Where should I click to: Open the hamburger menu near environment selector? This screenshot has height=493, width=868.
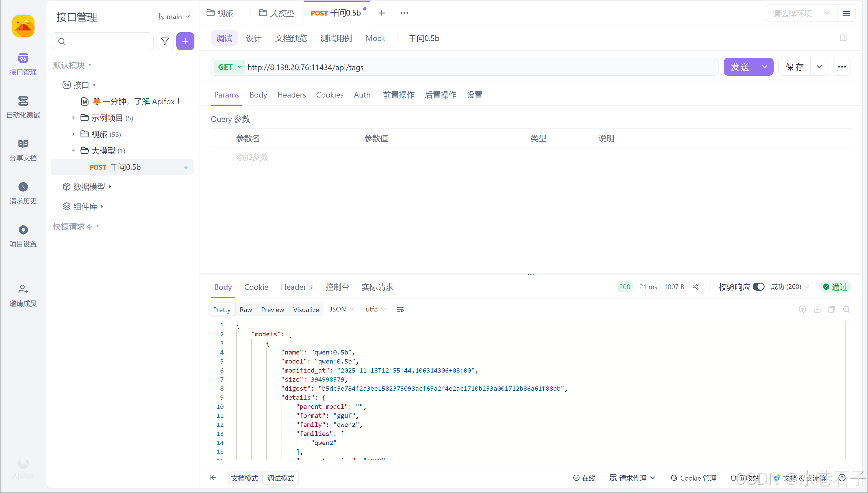[846, 13]
